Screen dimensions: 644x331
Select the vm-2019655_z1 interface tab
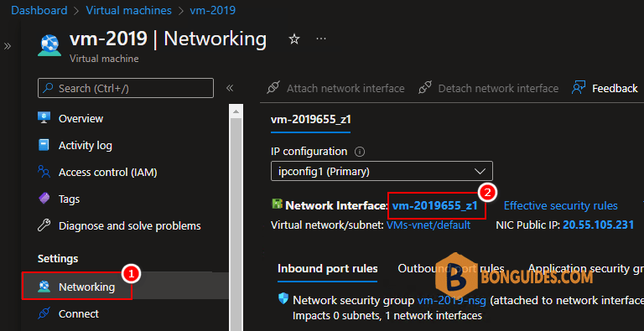310,120
